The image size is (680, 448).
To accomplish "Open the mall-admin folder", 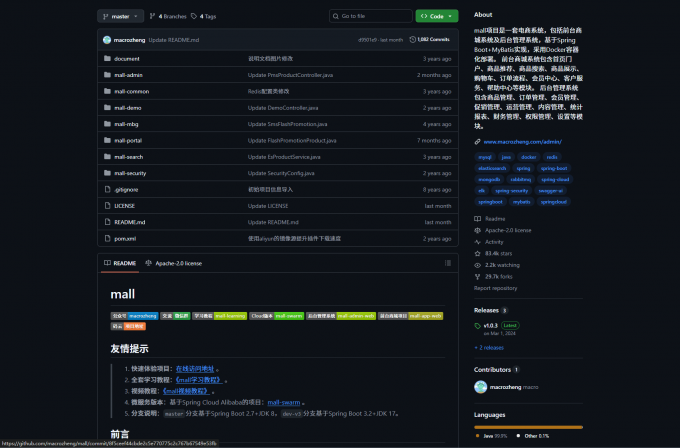I will (128, 75).
